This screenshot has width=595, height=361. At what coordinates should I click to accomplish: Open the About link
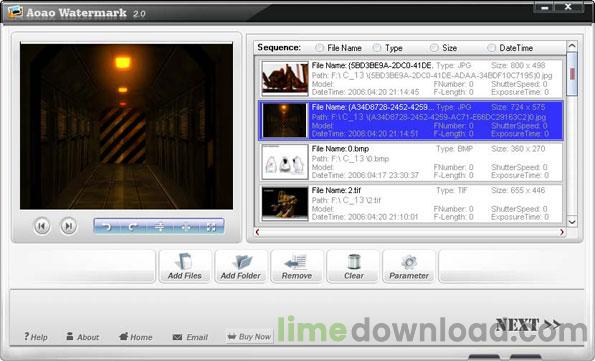(x=83, y=337)
